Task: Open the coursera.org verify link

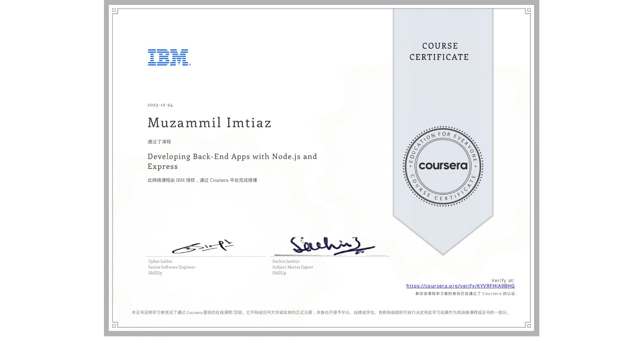Action: (460, 286)
